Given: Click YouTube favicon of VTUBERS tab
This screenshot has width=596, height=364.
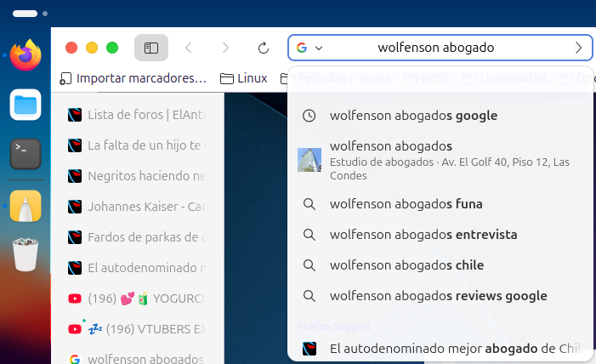Looking at the screenshot, I should pyautogui.click(x=75, y=329).
